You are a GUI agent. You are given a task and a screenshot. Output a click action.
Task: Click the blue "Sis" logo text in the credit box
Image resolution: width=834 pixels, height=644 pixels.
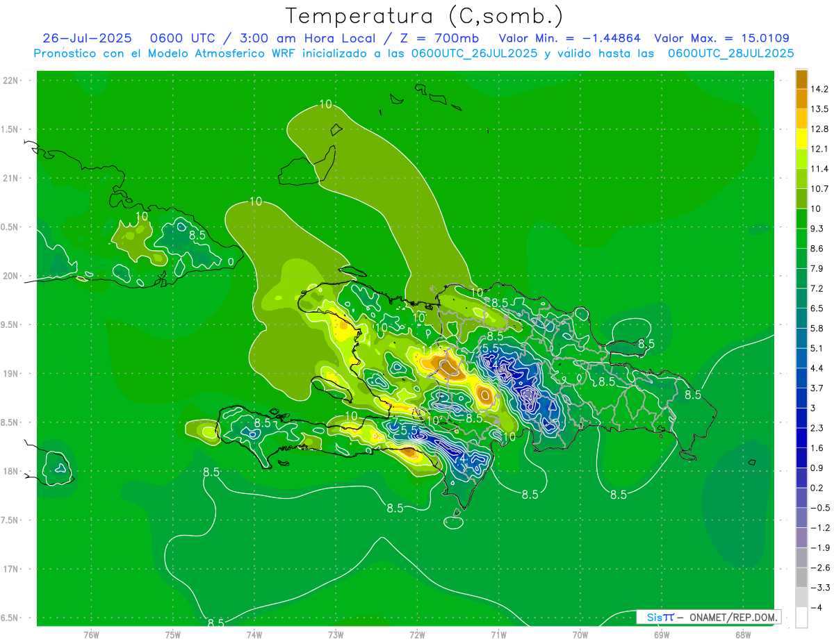pyautogui.click(x=655, y=617)
